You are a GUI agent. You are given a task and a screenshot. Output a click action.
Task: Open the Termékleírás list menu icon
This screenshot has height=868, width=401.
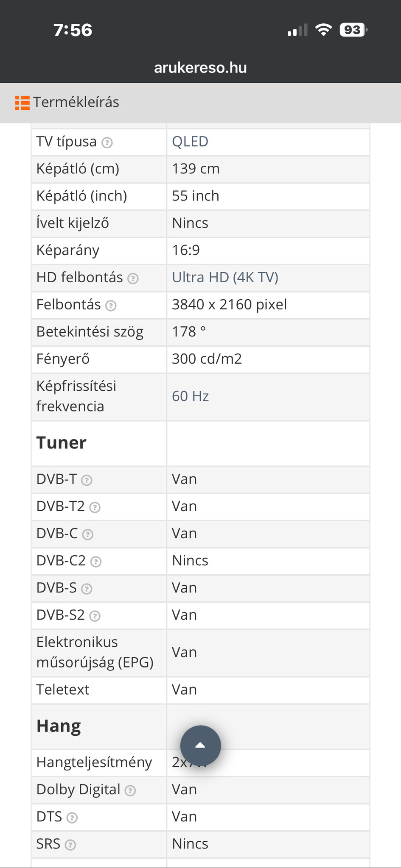(22, 103)
